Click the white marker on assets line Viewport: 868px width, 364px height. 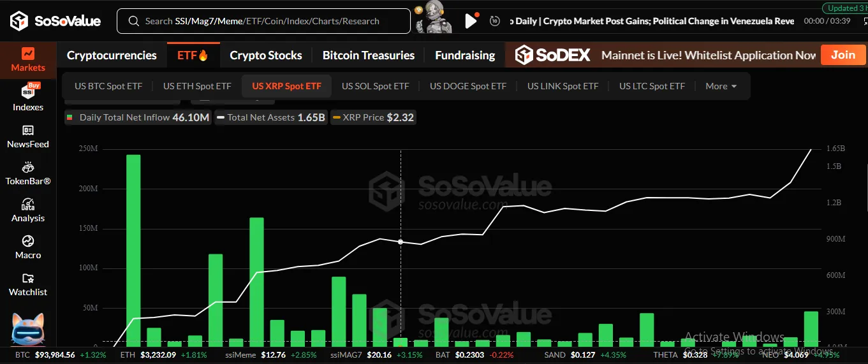[401, 242]
